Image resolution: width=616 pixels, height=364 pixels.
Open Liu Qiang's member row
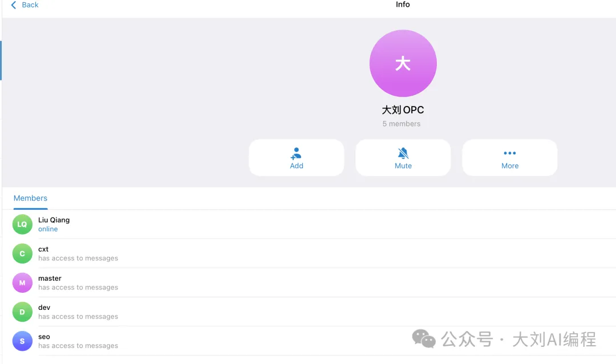(x=309, y=224)
